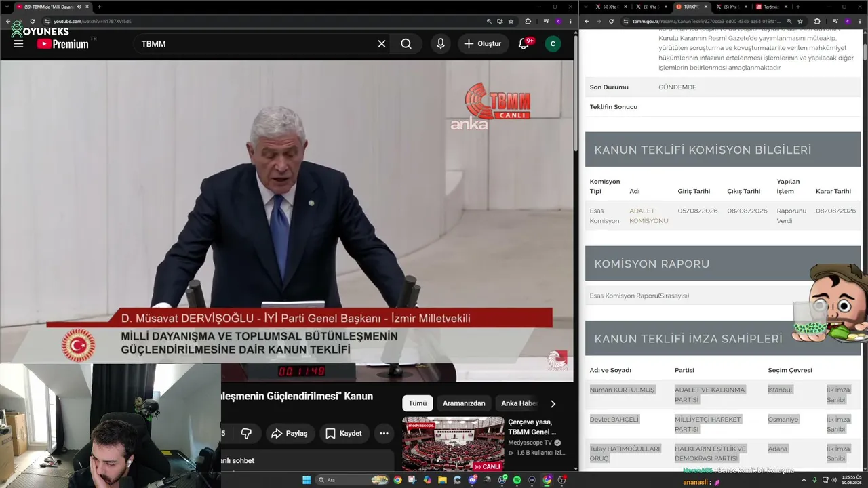This screenshot has height=488, width=868.
Task: Open Esas Komisyon Raporu(Sırasayısı) link
Action: pyautogui.click(x=639, y=296)
